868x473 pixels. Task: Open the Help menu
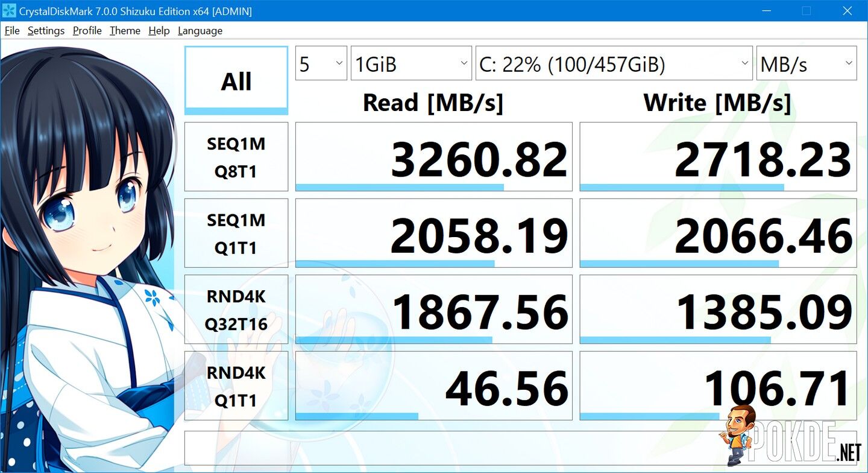(x=159, y=31)
